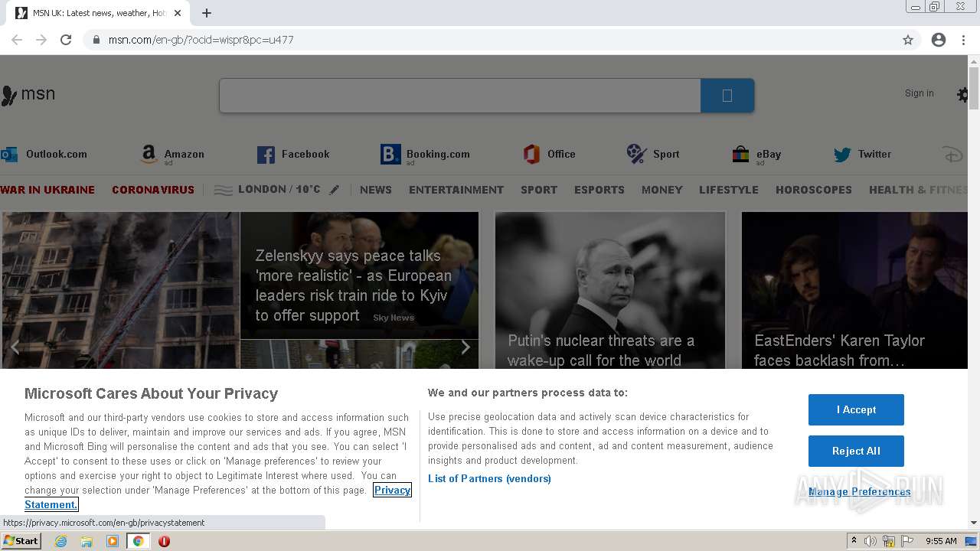Open SPORT navigation section
The image size is (980, 551).
click(539, 190)
